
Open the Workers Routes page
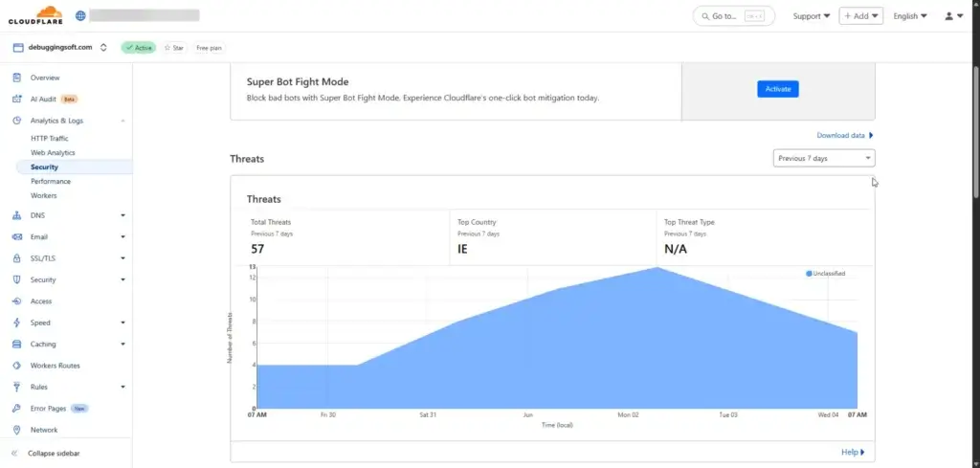tap(55, 366)
